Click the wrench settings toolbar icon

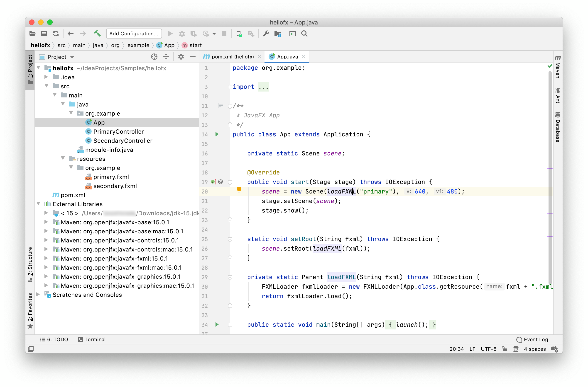coord(266,34)
